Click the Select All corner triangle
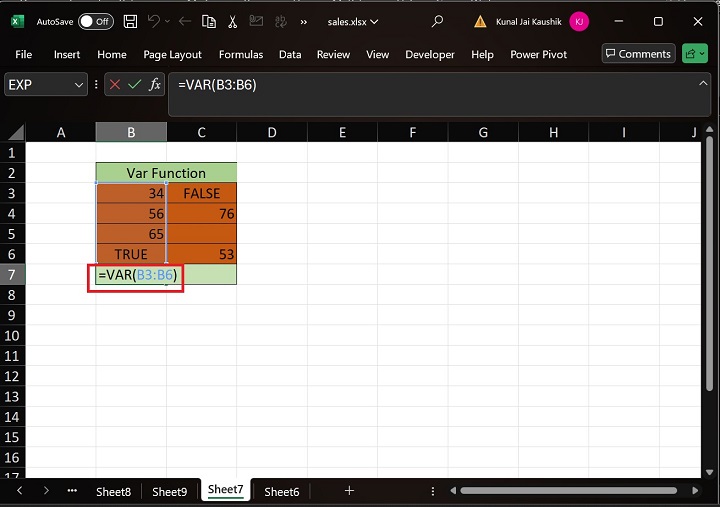 [17, 132]
